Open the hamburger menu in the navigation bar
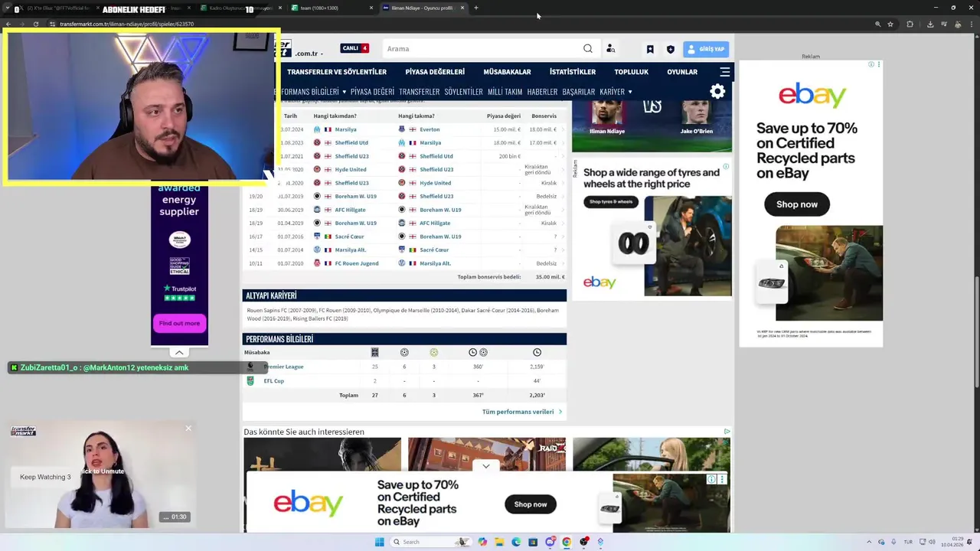This screenshot has width=980, height=551. 724,72
